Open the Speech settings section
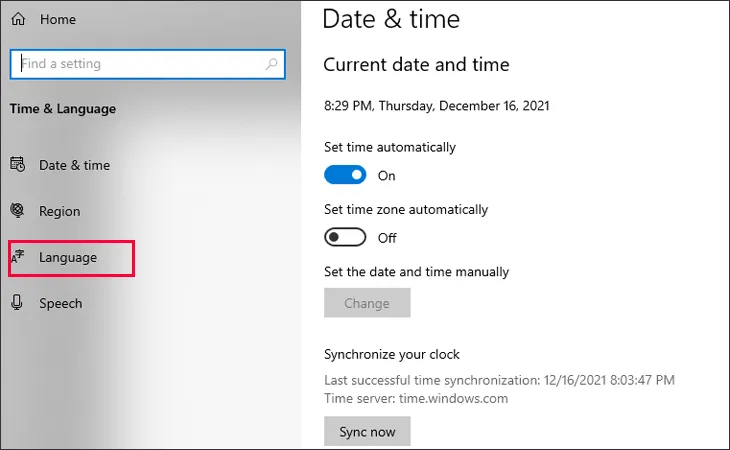 pyautogui.click(x=60, y=303)
